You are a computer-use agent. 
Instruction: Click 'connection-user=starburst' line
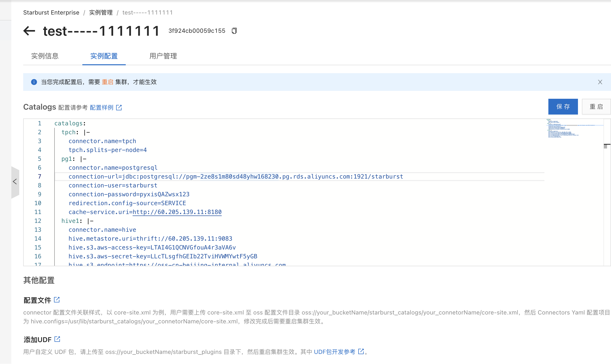pos(113,185)
